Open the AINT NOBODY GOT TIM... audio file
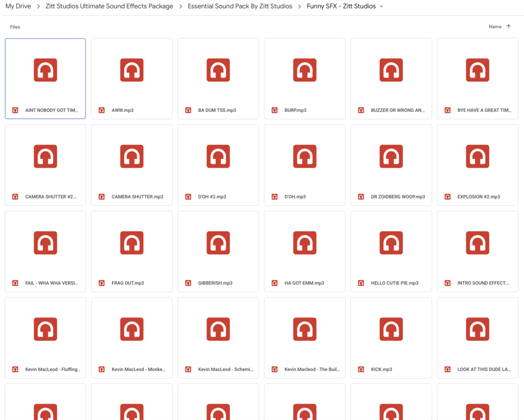524x420 pixels. coord(45,79)
